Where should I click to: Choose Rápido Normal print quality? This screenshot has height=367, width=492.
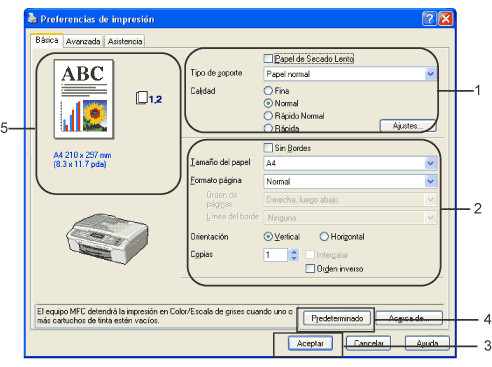268,116
